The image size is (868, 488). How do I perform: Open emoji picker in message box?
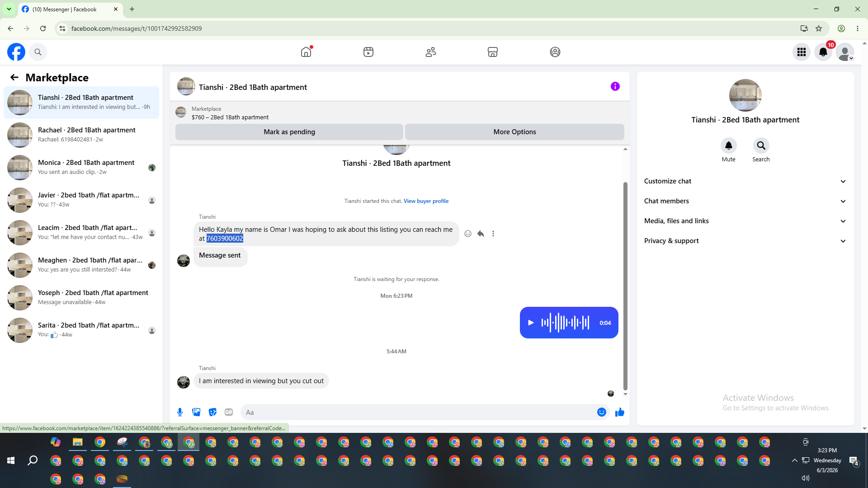click(x=602, y=412)
